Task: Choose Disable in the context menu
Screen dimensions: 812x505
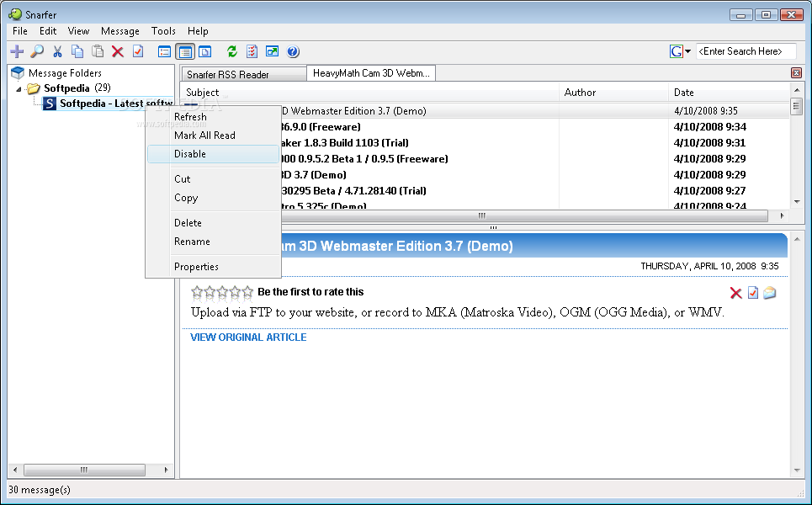Action: tap(214, 154)
